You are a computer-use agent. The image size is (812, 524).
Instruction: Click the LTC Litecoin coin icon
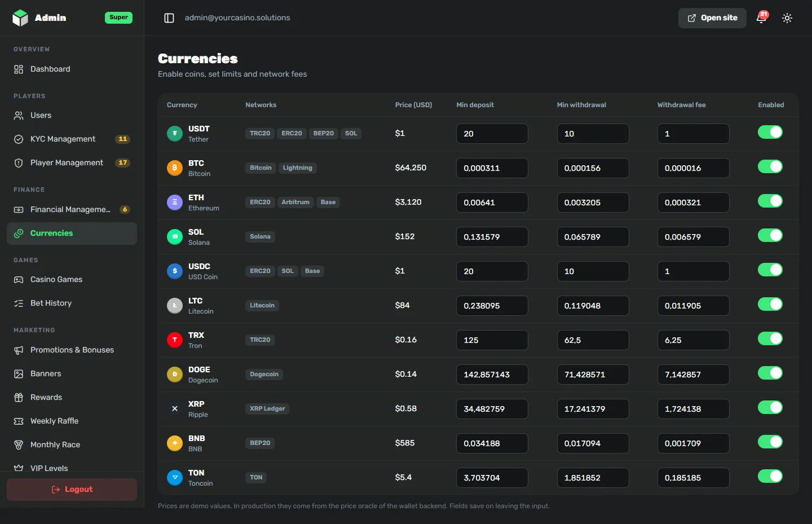pos(175,306)
